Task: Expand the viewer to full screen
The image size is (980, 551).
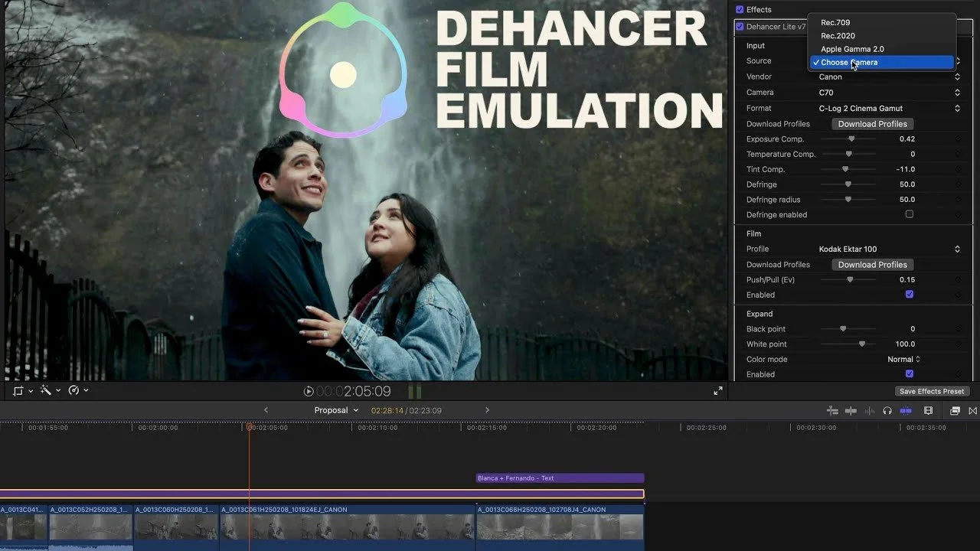Action: (718, 391)
